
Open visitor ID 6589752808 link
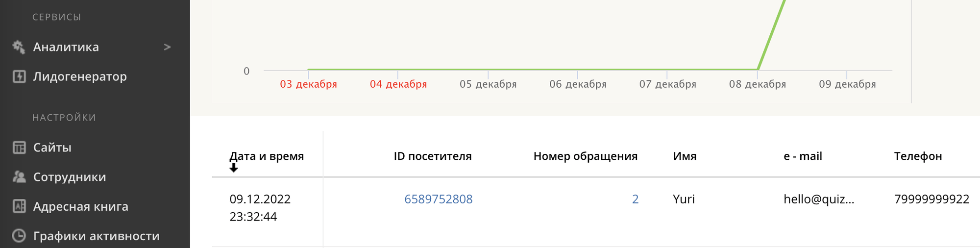coord(439,199)
